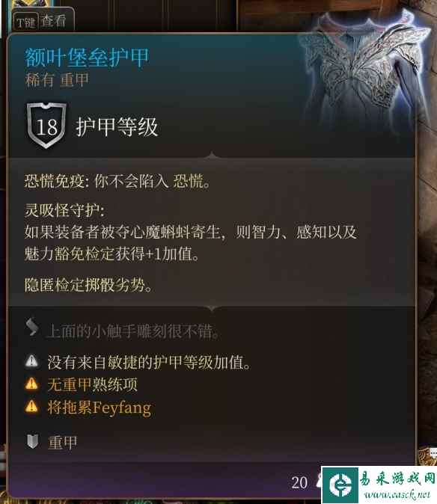This screenshot has height=504, width=437.
Task: Click the 无重甲熟练项 warning text
Action: [92, 384]
